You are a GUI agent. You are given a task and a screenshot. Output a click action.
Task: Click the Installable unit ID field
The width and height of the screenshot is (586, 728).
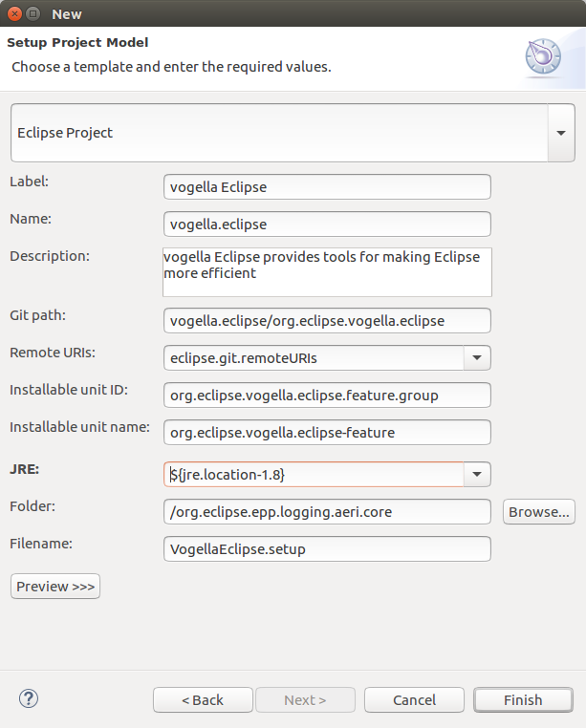point(327,396)
